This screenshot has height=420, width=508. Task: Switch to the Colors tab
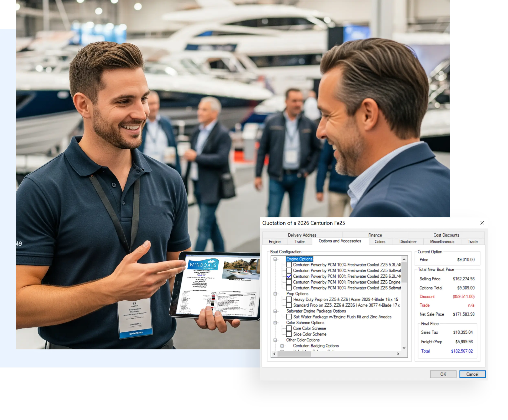(x=380, y=241)
